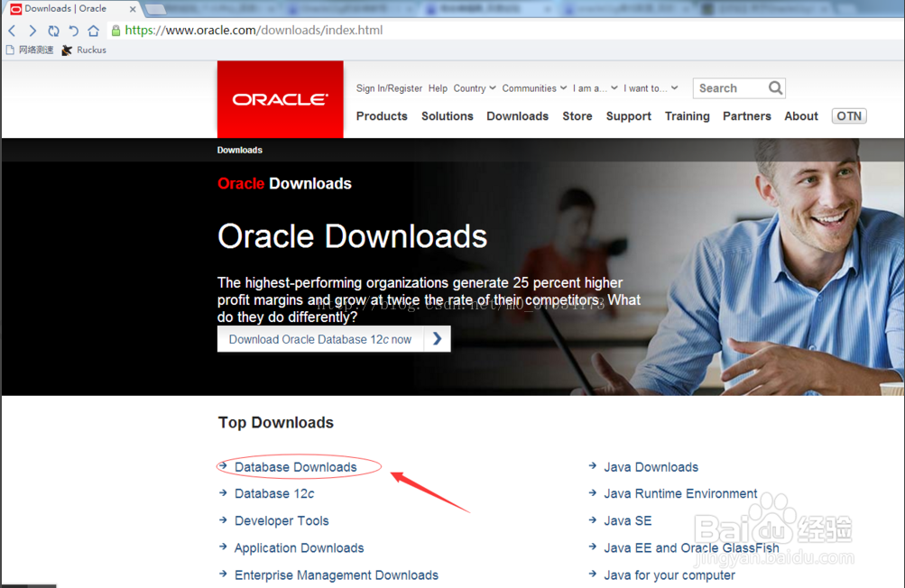This screenshot has width=905, height=588.
Task: Open Java EE and Oracle GlassFish link
Action: [691, 547]
